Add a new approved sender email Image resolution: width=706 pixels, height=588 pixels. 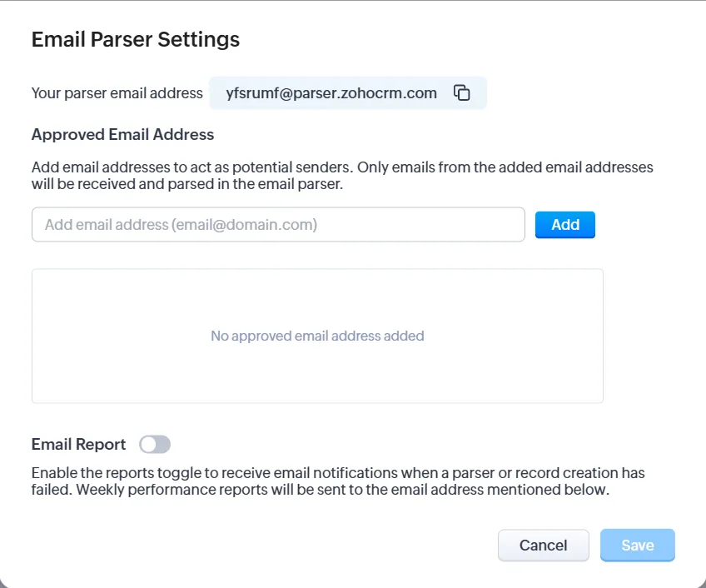pyautogui.click(x=564, y=224)
